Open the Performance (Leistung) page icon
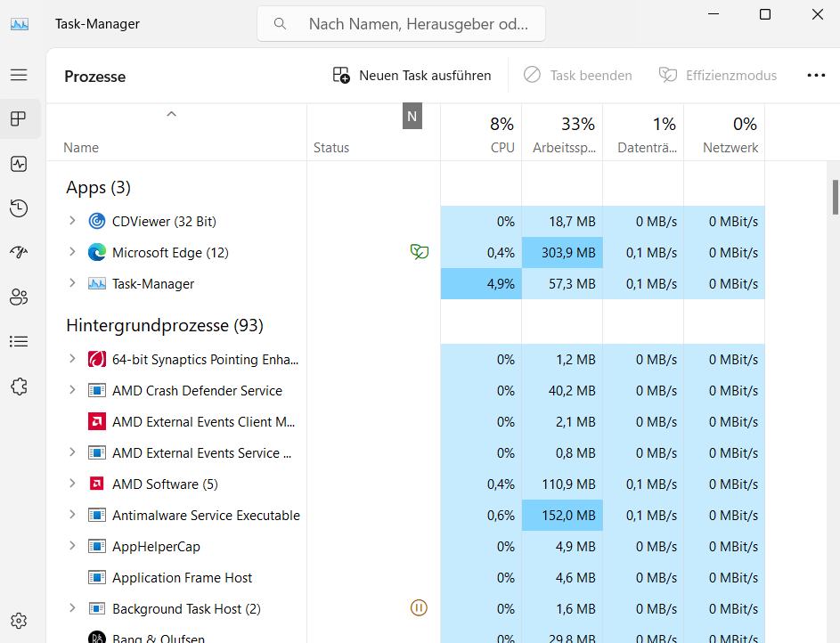Viewport: 840px width, 643px height. [x=19, y=164]
